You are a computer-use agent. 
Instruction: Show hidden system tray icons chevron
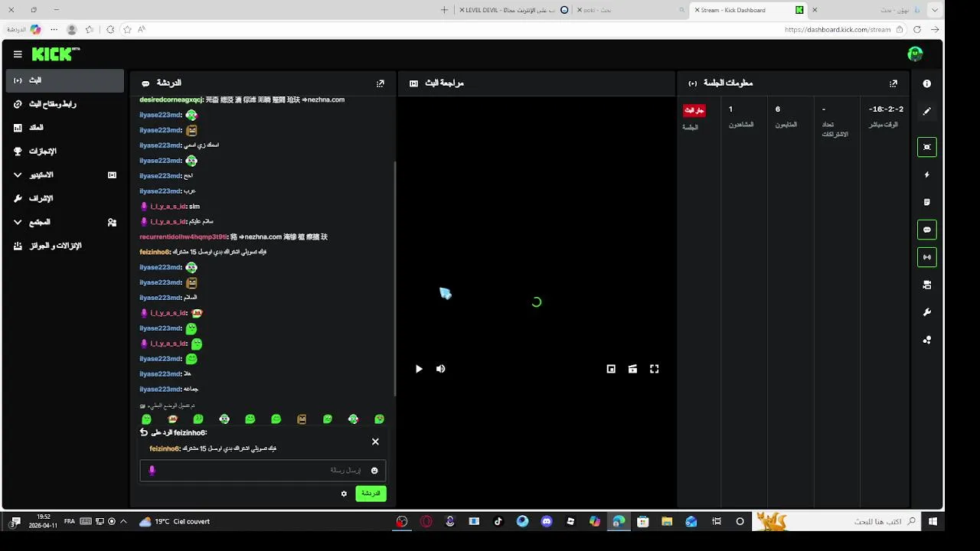pos(123,521)
